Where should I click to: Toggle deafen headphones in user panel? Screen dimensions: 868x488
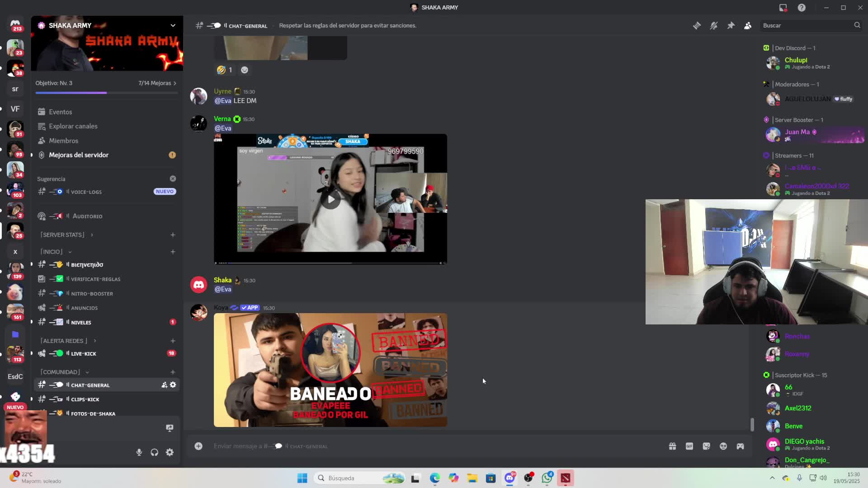pos(155,452)
